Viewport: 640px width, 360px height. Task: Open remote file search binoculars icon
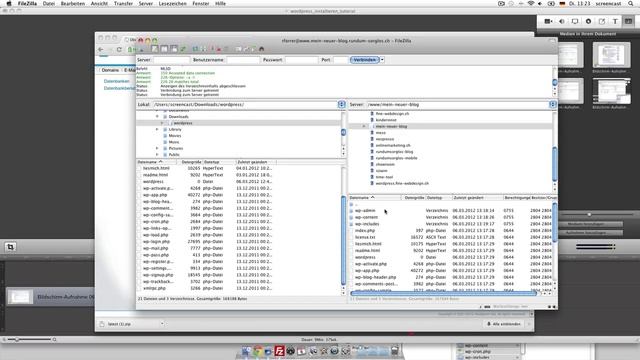pos(262,49)
